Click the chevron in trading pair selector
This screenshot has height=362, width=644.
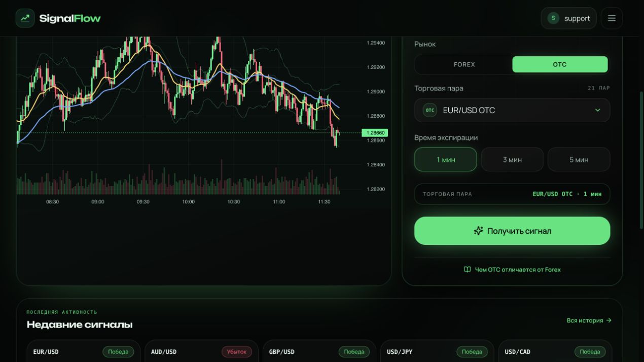click(x=597, y=110)
